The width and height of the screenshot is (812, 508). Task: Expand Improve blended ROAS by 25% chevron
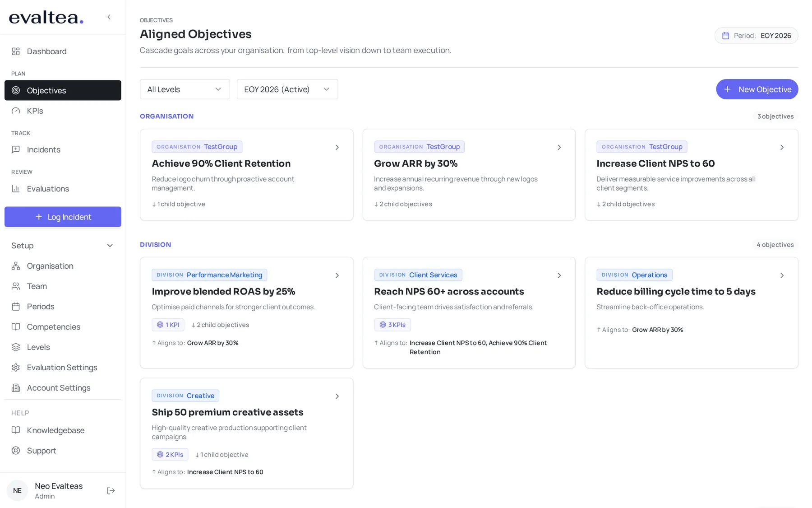(x=337, y=275)
